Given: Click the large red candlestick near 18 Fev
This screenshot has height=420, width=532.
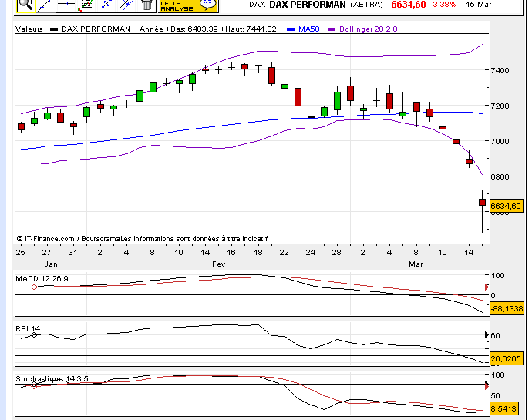Looking at the screenshot, I should (271, 76).
